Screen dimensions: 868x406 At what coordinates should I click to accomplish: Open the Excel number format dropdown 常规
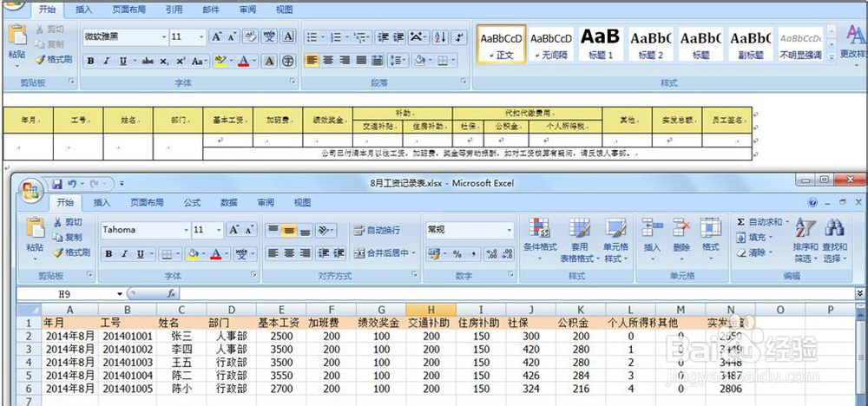click(x=510, y=230)
